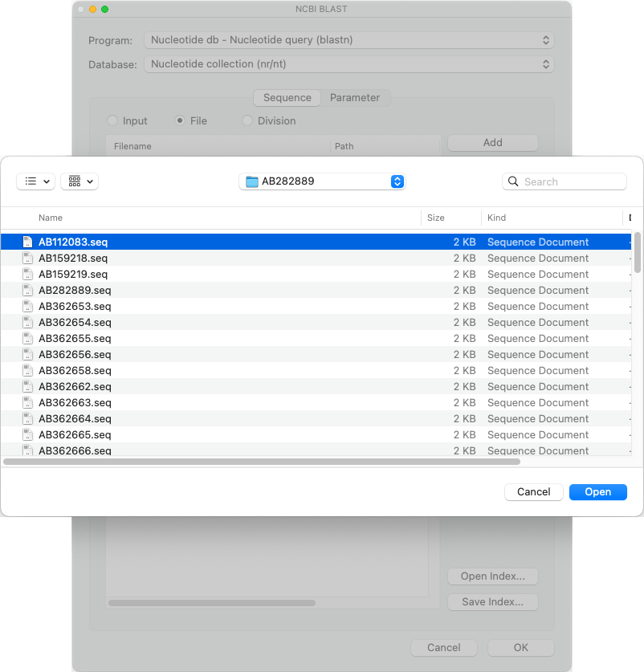Click the list view icon in file dialog

(x=31, y=181)
